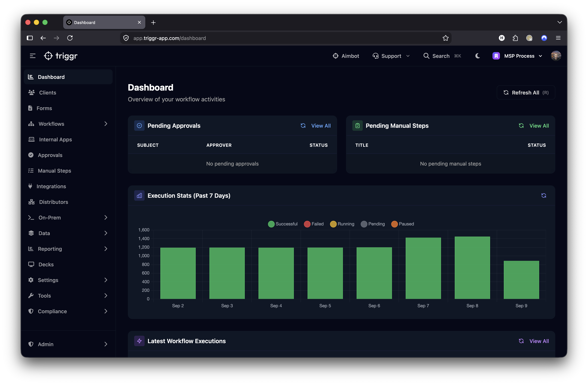This screenshot has height=385, width=588.
Task: Click the Settings gear icon in sidebar
Action: point(31,280)
